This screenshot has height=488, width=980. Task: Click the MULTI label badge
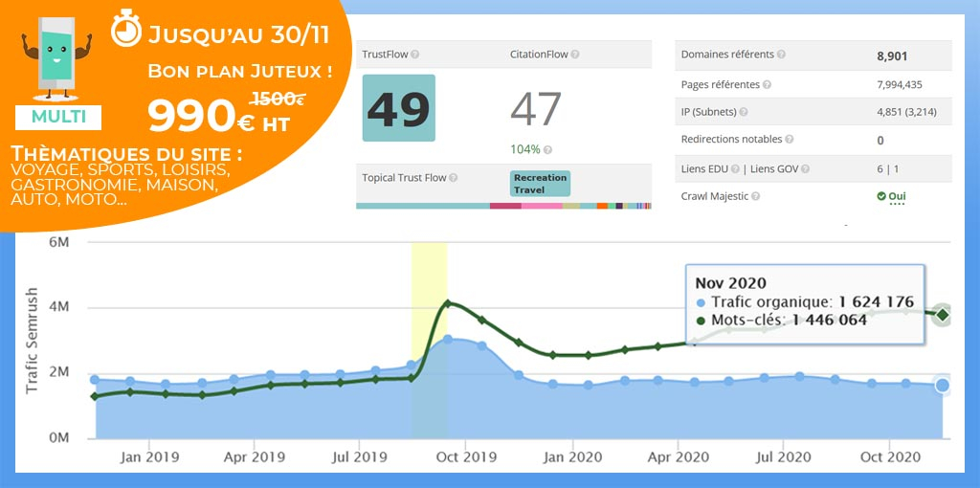click(x=58, y=117)
